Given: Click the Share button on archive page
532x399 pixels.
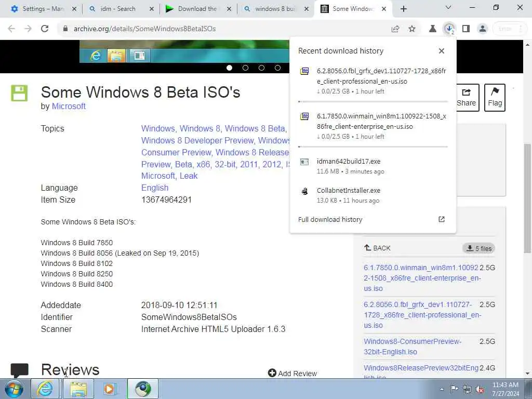Looking at the screenshot, I should [467, 97].
